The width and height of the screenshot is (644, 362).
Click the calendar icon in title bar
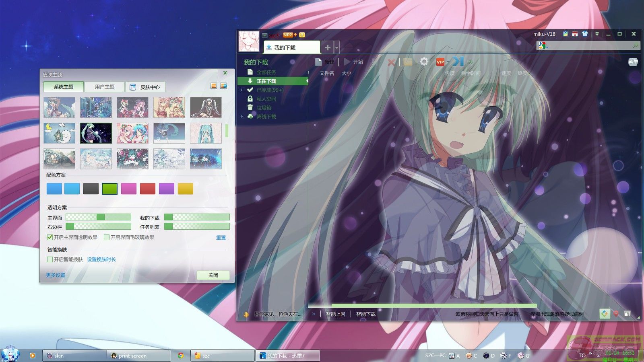pos(575,34)
